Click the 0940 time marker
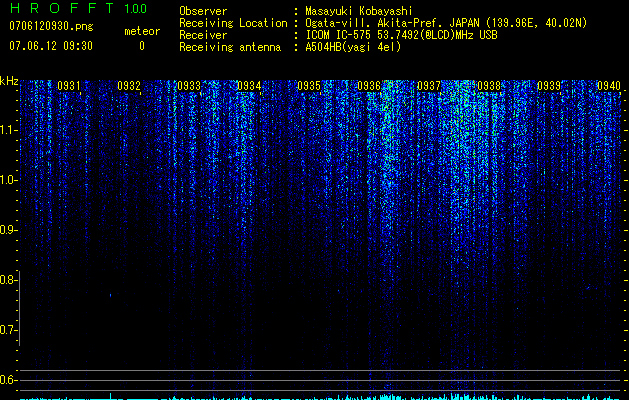 pyautogui.click(x=609, y=86)
